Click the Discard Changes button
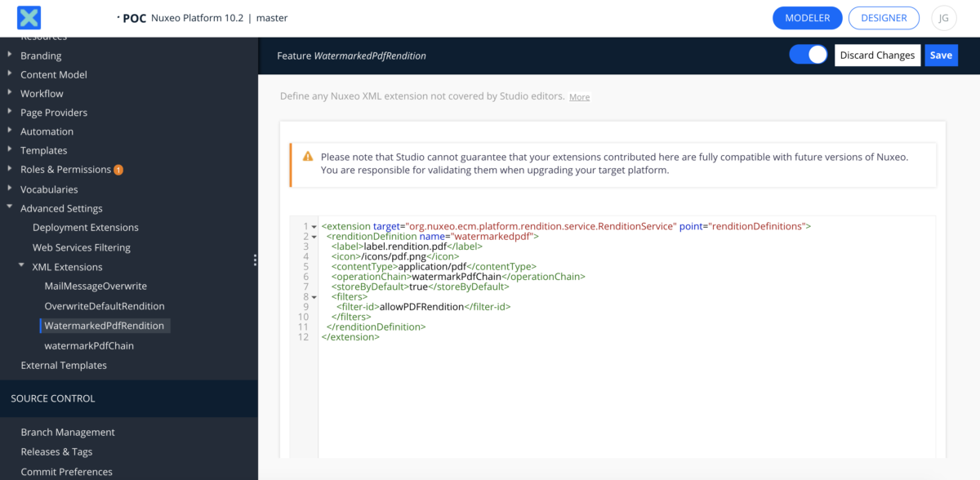Viewport: 980px width, 480px height. click(877, 55)
